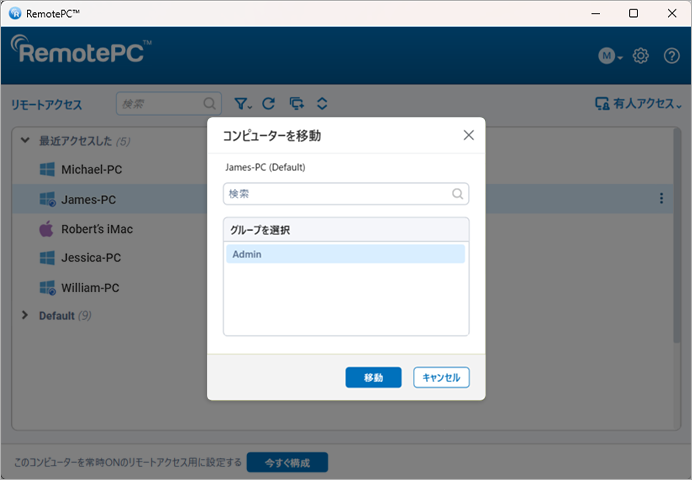Open the three-dot menu for James-PC
Image resolution: width=692 pixels, height=480 pixels.
coord(661,198)
